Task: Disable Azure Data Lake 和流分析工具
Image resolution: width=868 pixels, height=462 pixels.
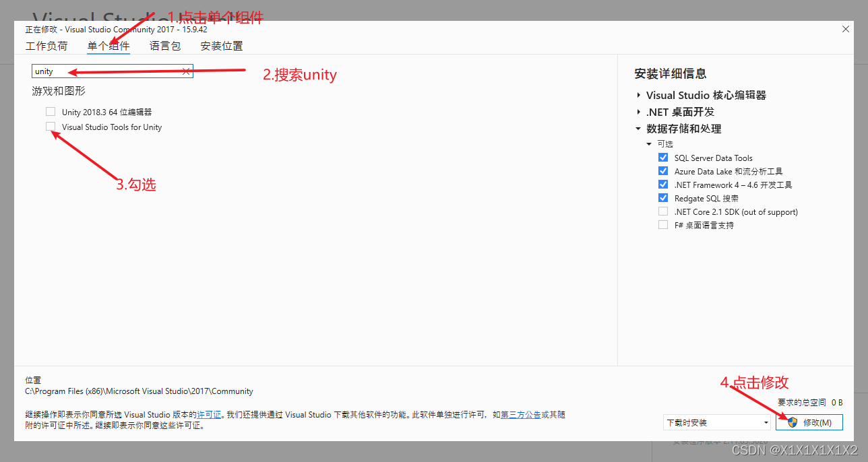Action: [662, 170]
